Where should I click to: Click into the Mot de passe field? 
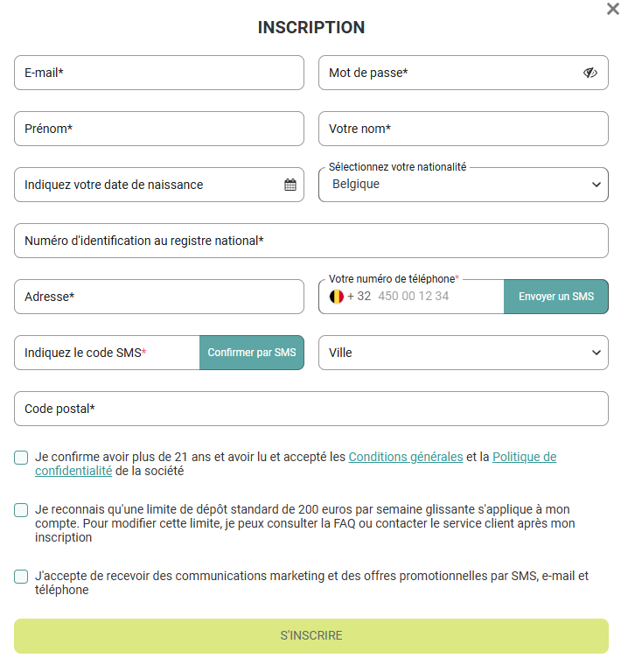pos(446,73)
